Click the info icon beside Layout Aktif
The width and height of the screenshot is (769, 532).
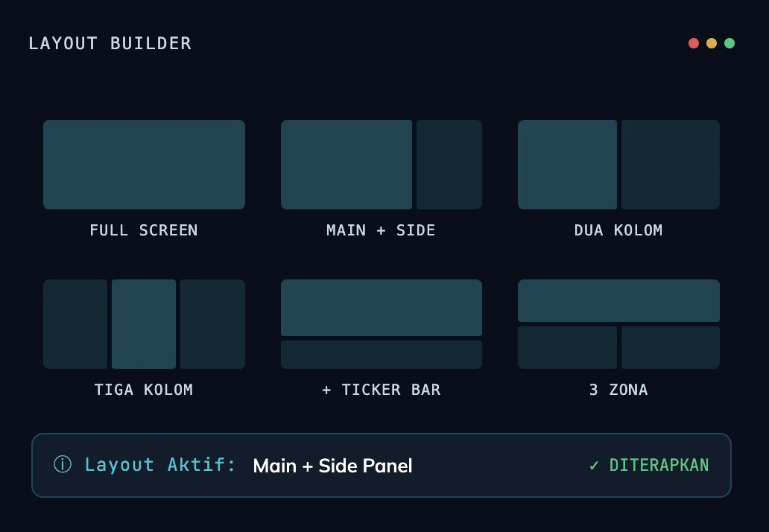[63, 465]
